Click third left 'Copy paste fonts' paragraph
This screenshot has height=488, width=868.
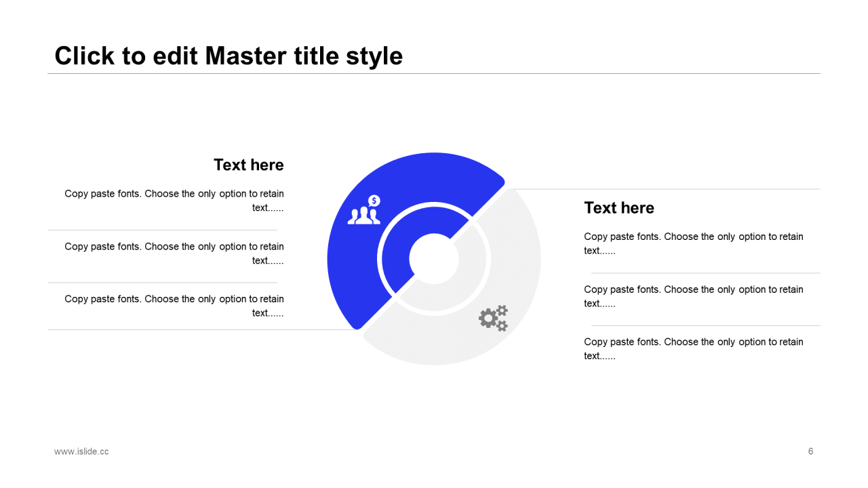(174, 306)
